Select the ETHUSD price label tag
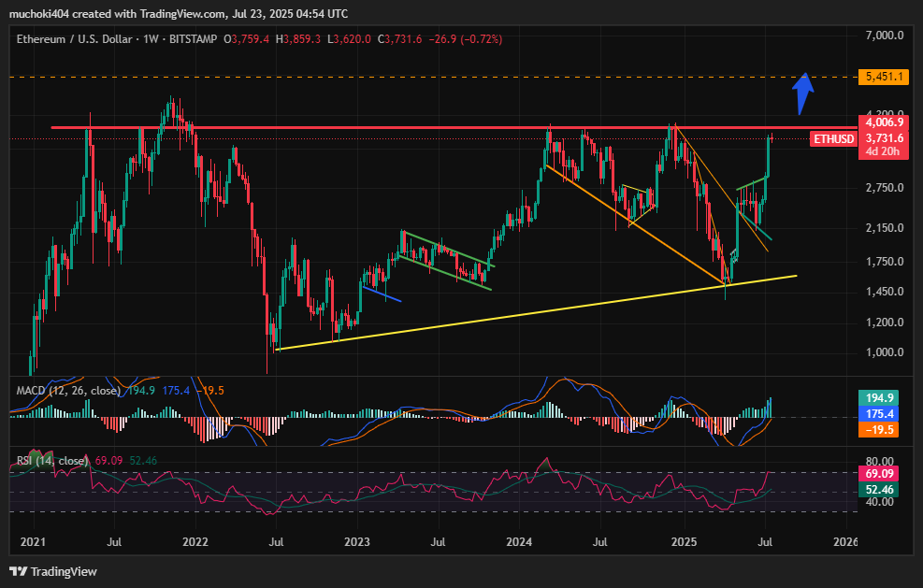Image resolution: width=923 pixels, height=588 pixels. tap(833, 139)
